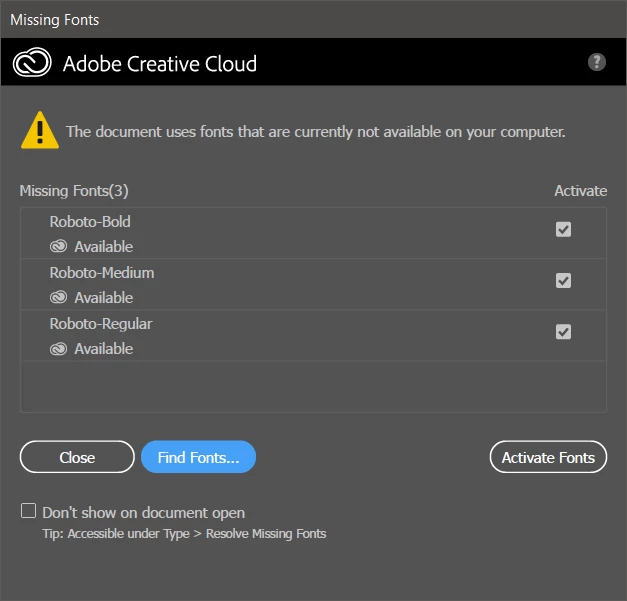
Task: Open Find Fonts dialog
Action: 198,457
